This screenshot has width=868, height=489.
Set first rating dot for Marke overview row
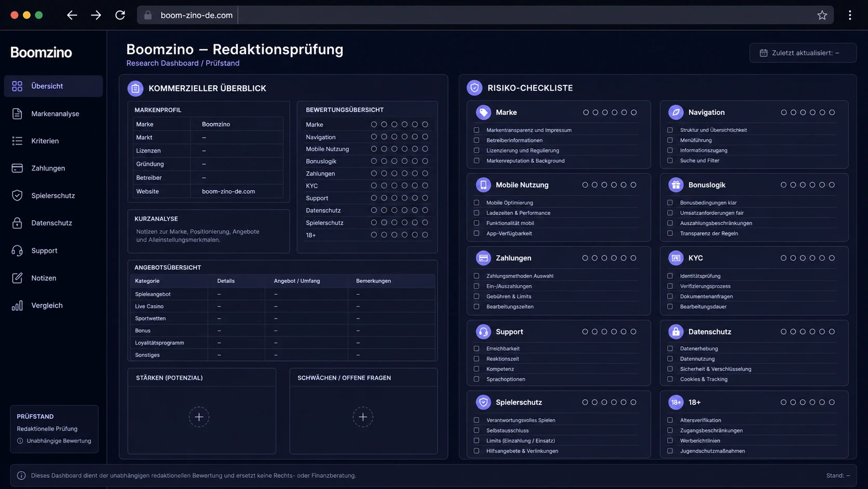pyautogui.click(x=374, y=125)
